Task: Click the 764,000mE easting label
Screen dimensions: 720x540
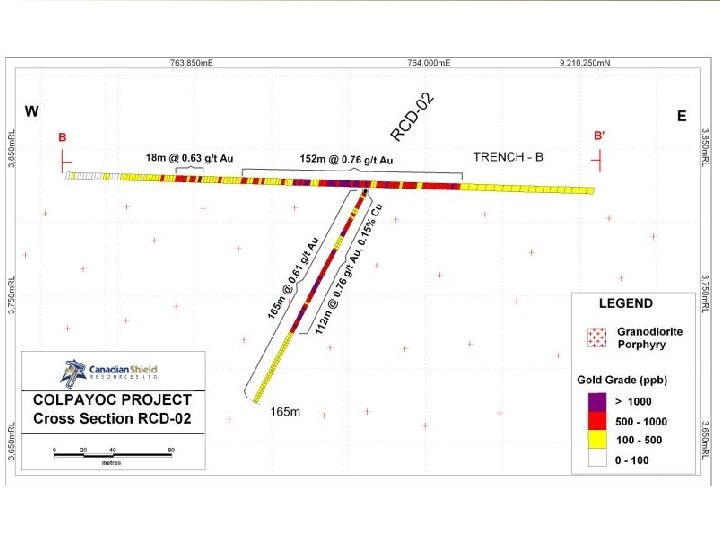Action: (429, 62)
